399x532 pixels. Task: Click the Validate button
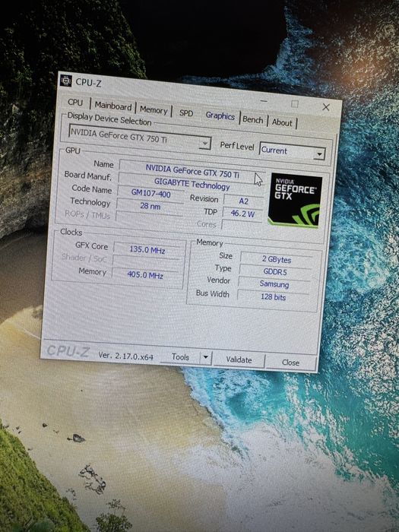[239, 359]
